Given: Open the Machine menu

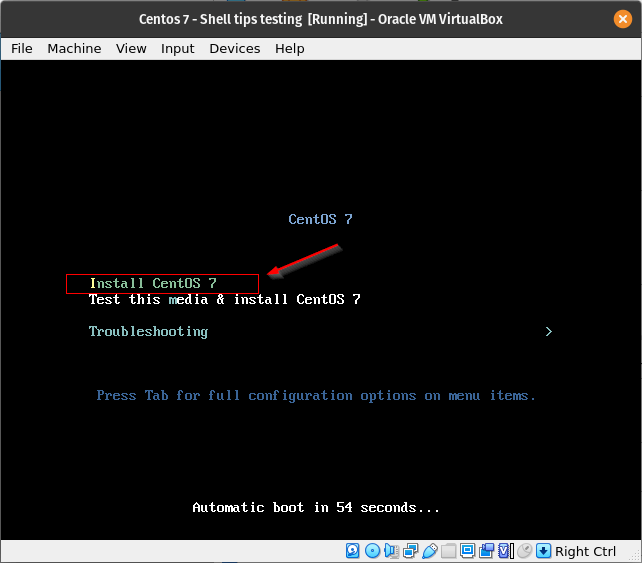Looking at the screenshot, I should point(74,49).
